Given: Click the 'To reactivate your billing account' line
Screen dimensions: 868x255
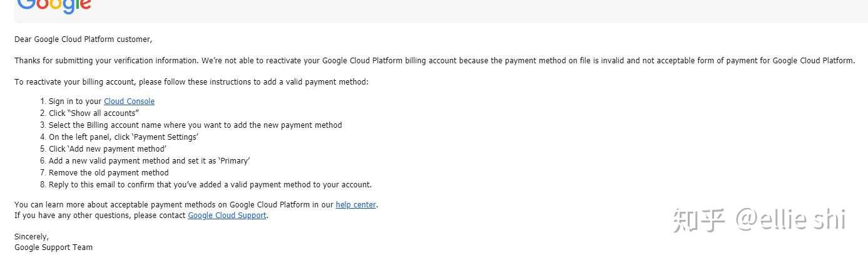Looking at the screenshot, I should coord(191,82).
